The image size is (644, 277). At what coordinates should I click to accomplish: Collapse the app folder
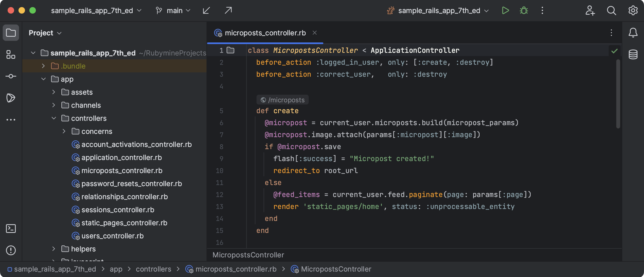43,79
